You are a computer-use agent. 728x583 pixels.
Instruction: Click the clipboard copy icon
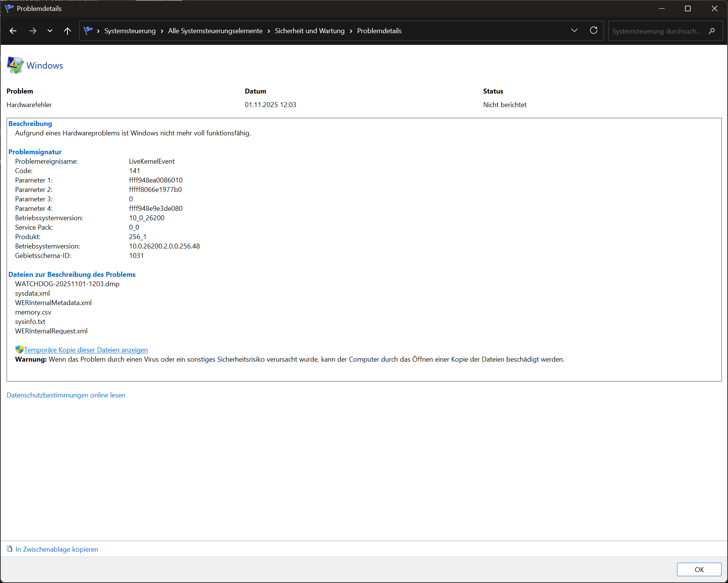click(x=10, y=549)
